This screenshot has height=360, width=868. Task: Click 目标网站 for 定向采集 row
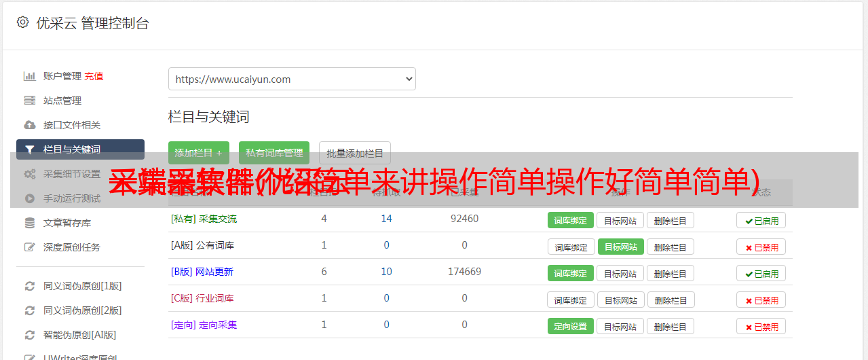click(x=620, y=326)
